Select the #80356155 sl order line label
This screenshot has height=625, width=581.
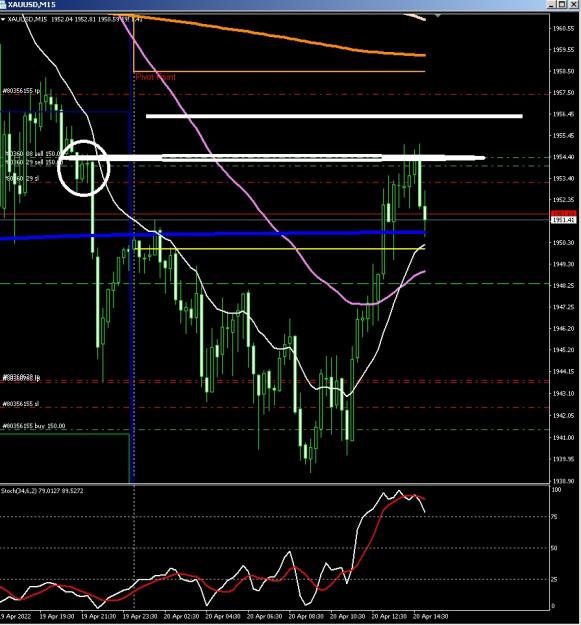pyautogui.click(x=21, y=404)
